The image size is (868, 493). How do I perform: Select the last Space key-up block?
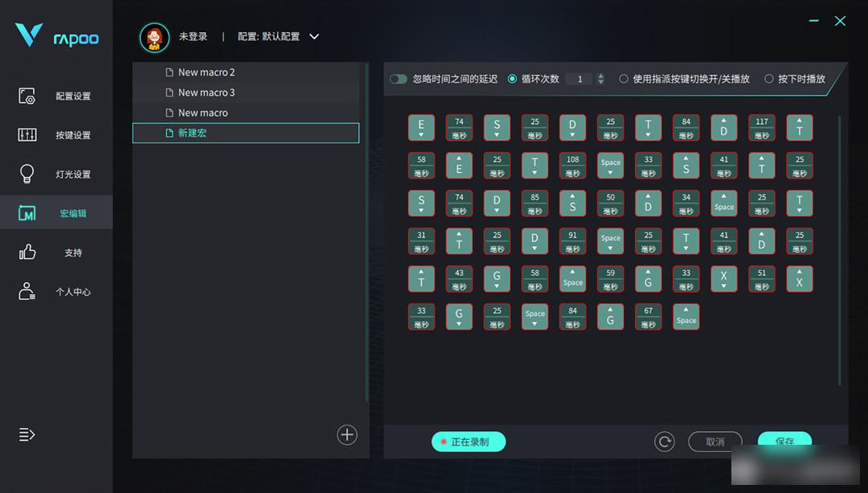686,316
